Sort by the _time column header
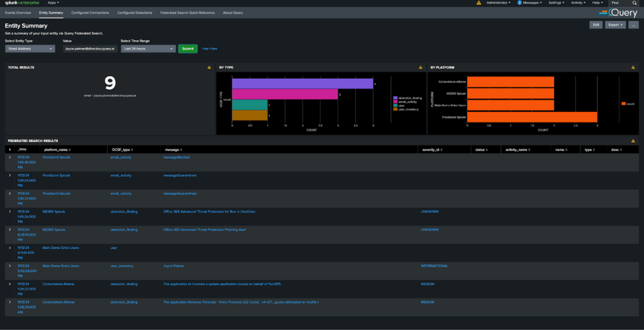This screenshot has height=330, width=644. click(22, 150)
